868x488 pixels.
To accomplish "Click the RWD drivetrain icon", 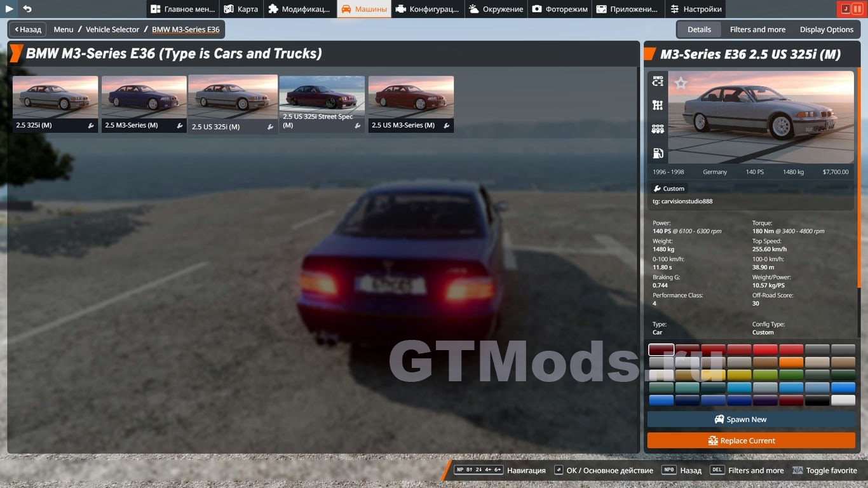I will click(658, 81).
